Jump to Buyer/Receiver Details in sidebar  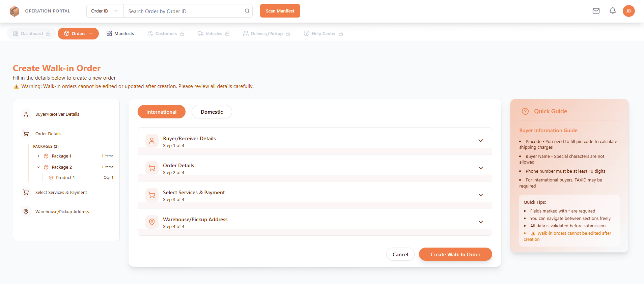tap(57, 114)
